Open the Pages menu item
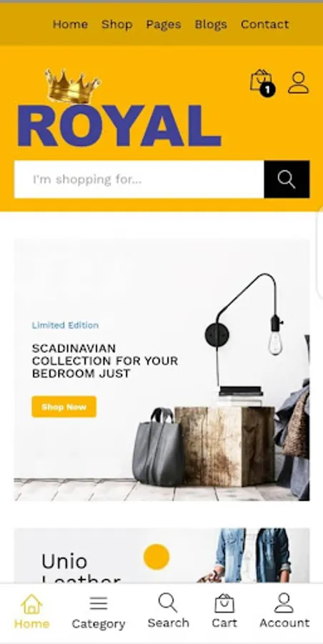This screenshot has height=644, width=323. tap(164, 24)
